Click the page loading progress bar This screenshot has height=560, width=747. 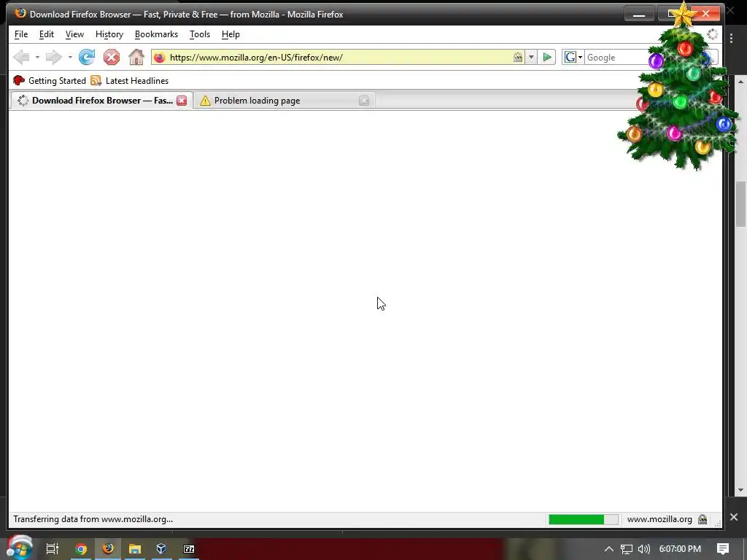584,519
